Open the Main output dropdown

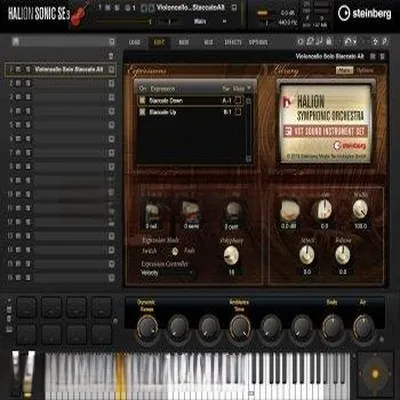pos(210,21)
